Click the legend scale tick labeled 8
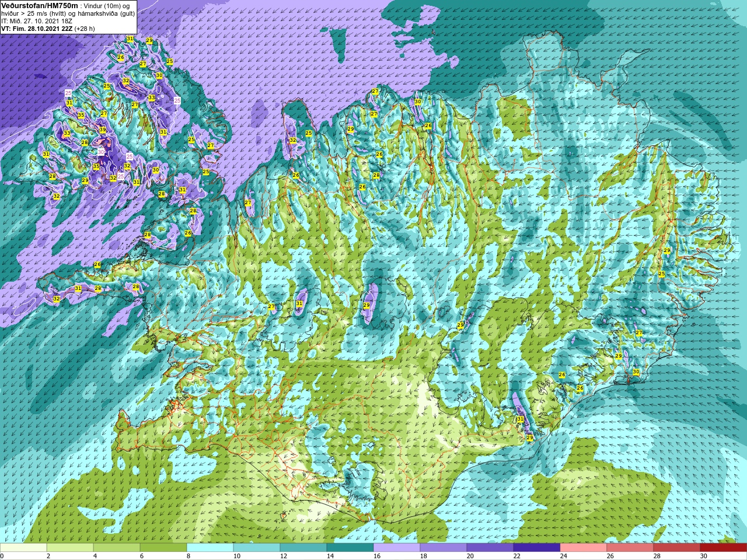 (188, 556)
